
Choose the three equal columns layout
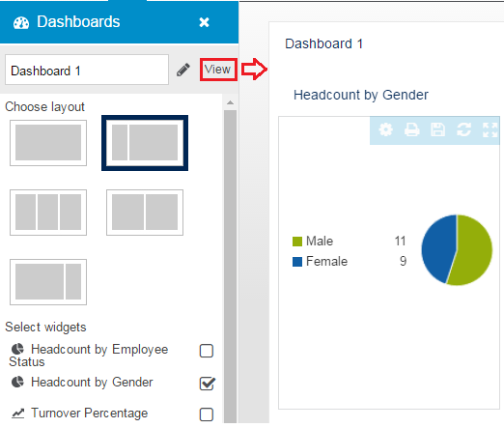pyautogui.click(x=48, y=213)
